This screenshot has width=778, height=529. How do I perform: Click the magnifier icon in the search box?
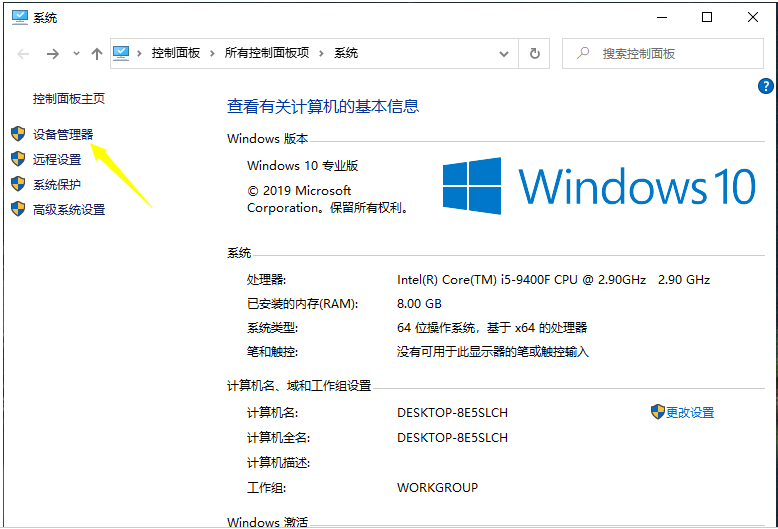[x=582, y=53]
